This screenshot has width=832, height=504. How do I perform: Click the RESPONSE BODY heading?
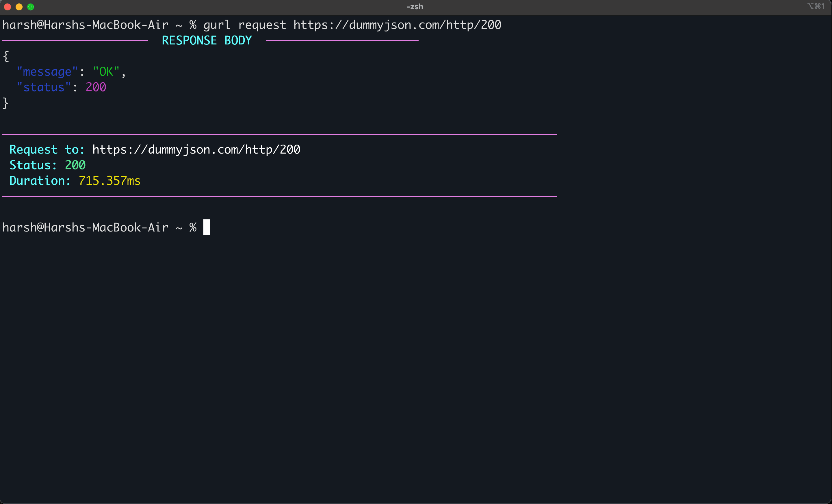pos(207,40)
